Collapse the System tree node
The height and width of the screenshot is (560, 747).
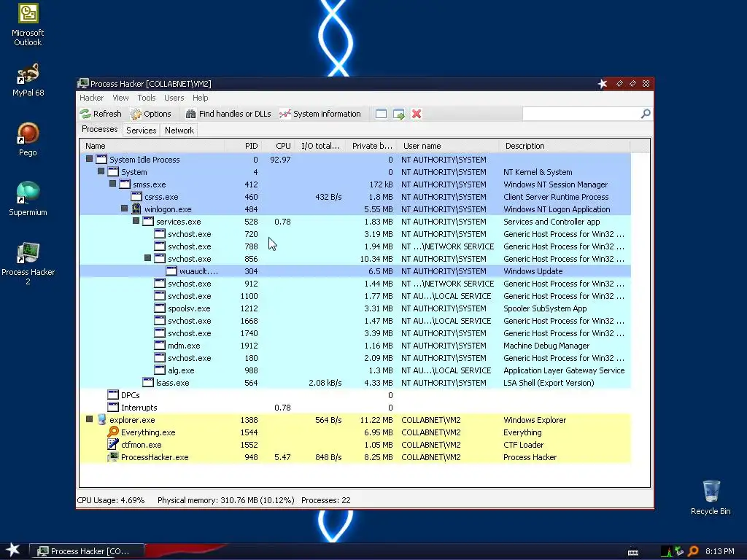tap(101, 171)
